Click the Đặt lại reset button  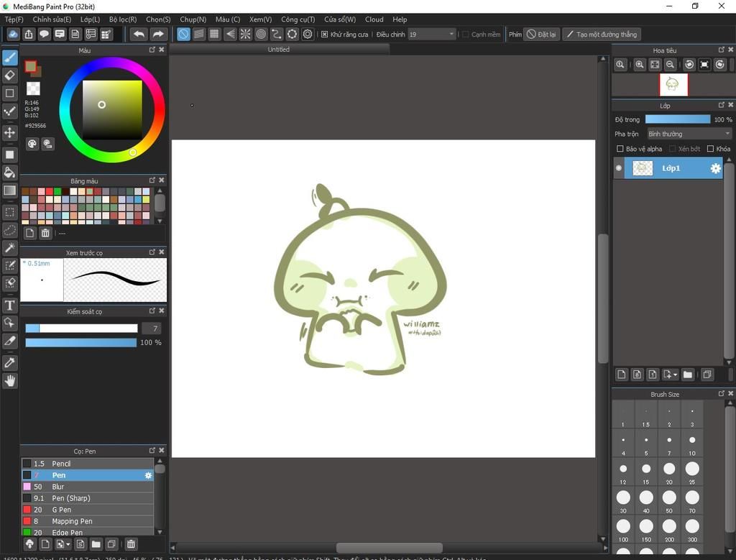(x=541, y=35)
